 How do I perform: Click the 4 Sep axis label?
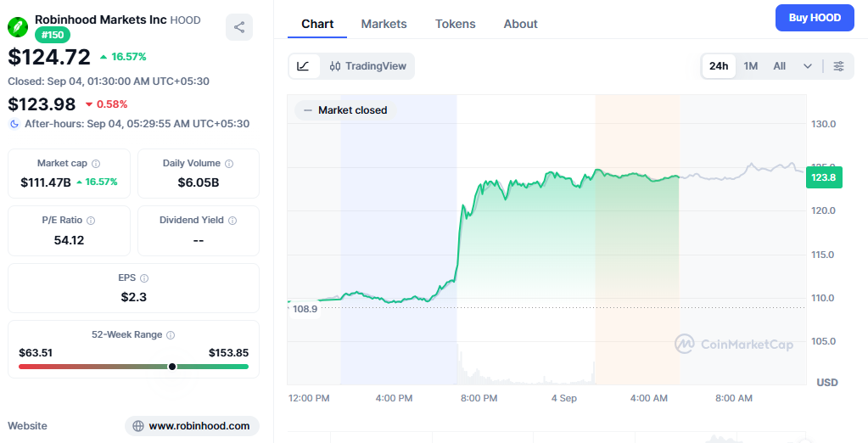564,398
